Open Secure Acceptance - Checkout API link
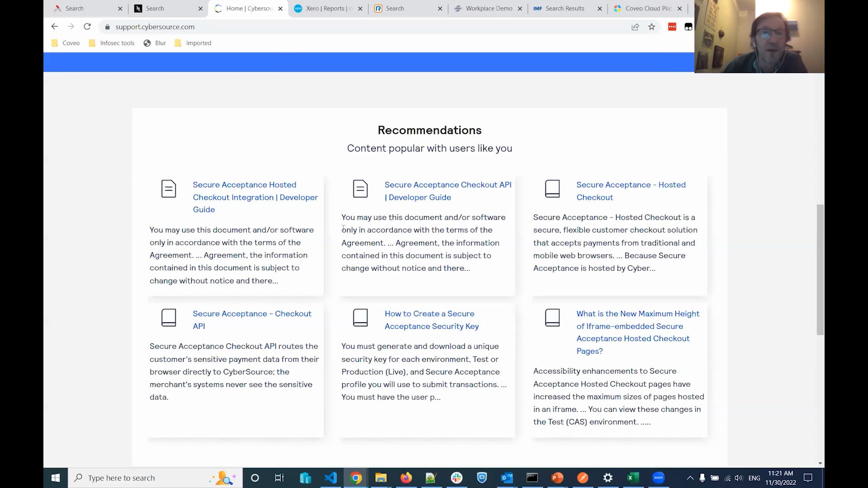This screenshot has width=868, height=488. point(252,319)
